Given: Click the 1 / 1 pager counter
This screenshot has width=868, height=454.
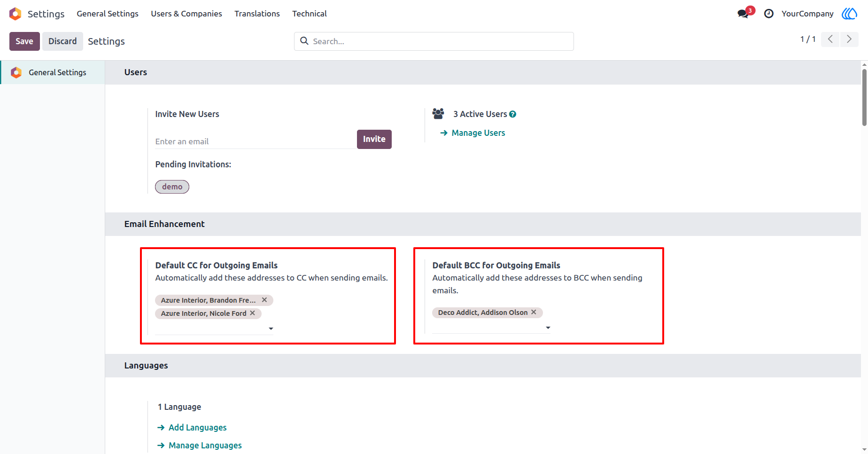Looking at the screenshot, I should [808, 39].
